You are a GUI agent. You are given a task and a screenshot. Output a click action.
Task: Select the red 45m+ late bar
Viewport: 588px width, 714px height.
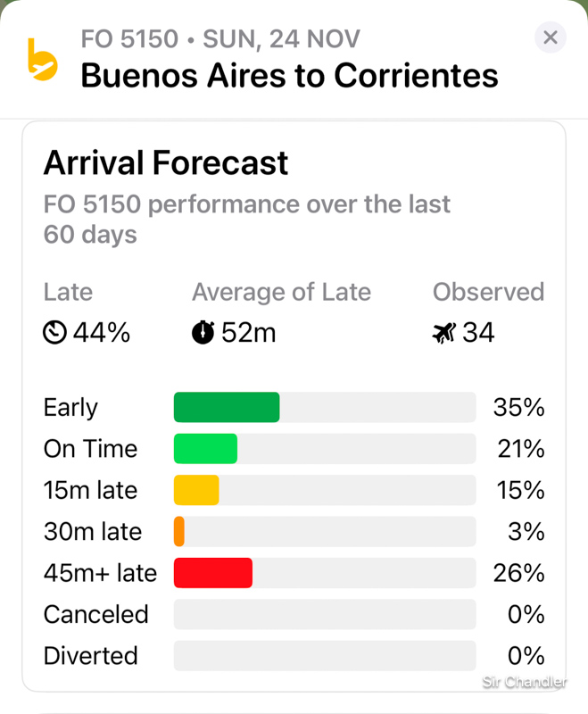[213, 573]
